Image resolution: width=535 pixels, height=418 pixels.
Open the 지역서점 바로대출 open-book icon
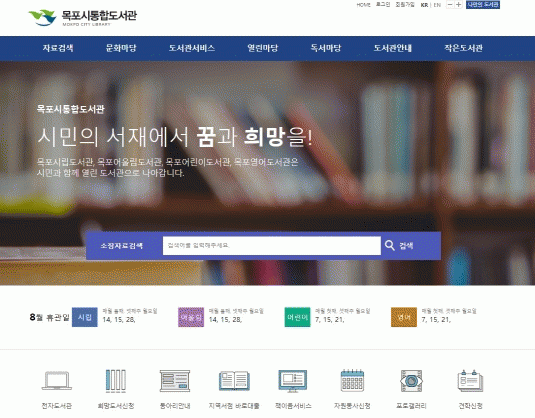234,381
